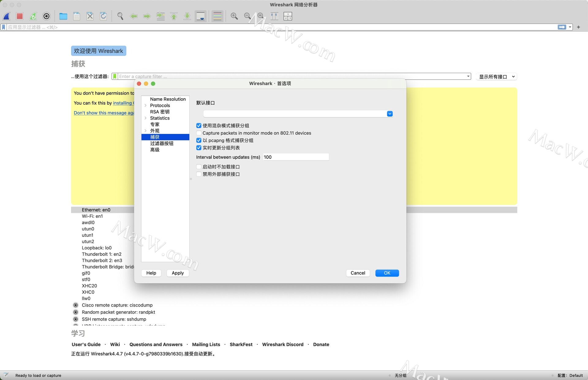588x380 pixels.
Task: Select 专家 preferences page
Action: click(155, 125)
